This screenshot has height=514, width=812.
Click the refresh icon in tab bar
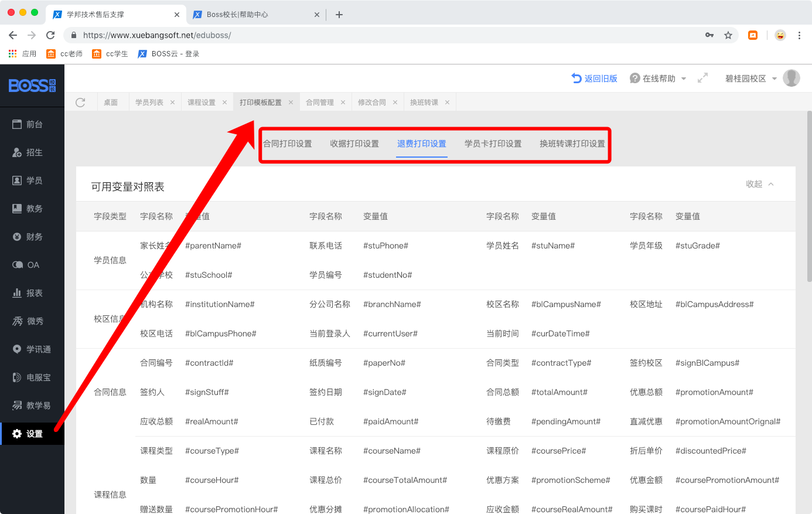click(x=80, y=103)
